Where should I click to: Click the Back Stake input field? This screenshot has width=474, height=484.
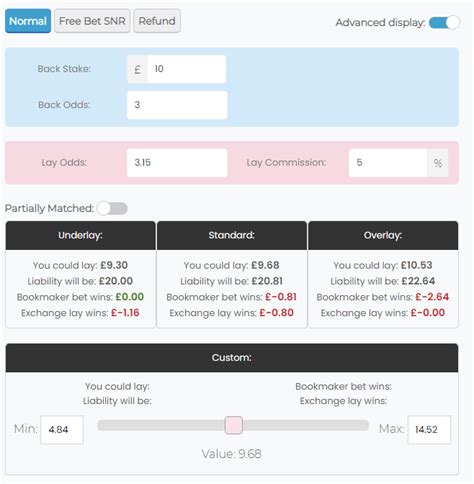tap(186, 69)
